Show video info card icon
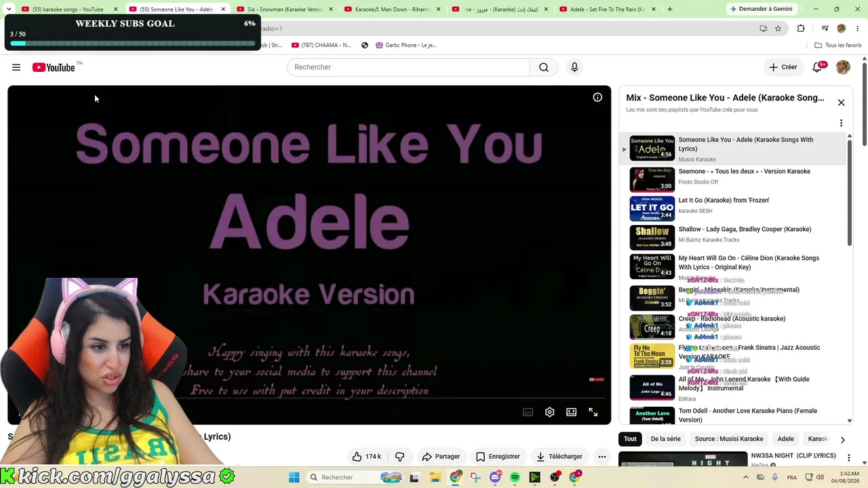The image size is (868, 488). (597, 98)
